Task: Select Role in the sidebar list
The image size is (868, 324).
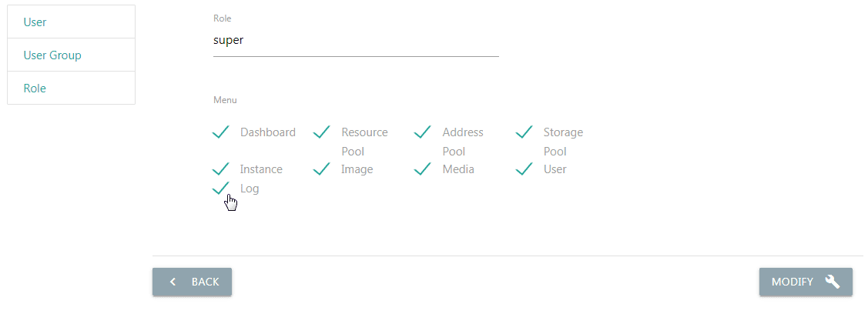Action: tap(35, 89)
